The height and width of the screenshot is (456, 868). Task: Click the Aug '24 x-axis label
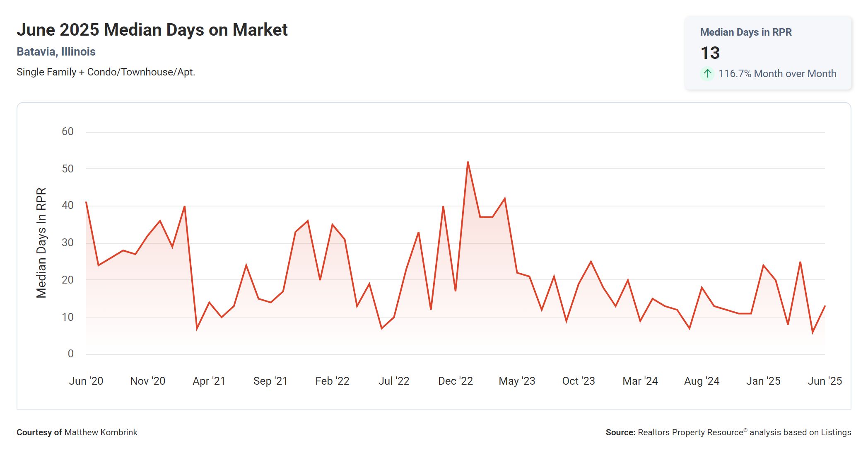pos(702,381)
